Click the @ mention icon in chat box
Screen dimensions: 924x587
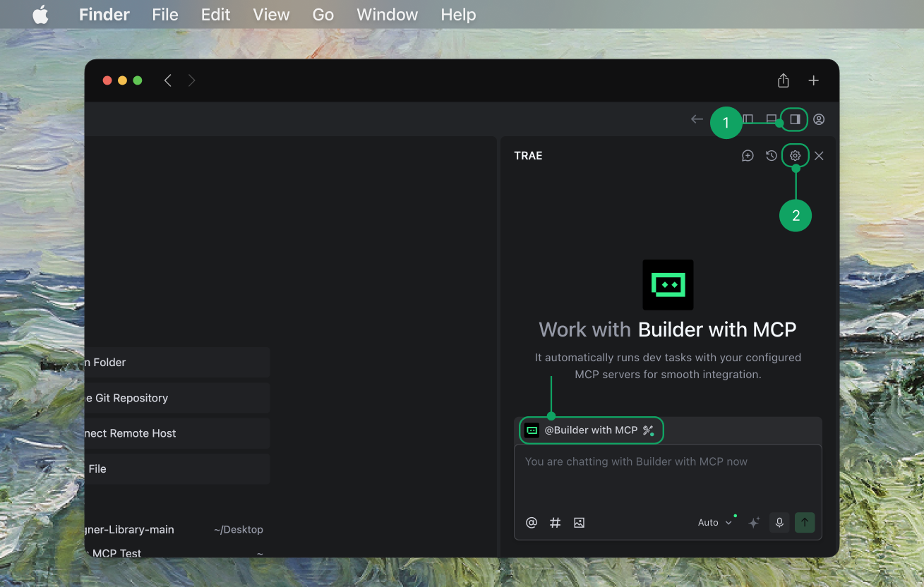point(532,523)
